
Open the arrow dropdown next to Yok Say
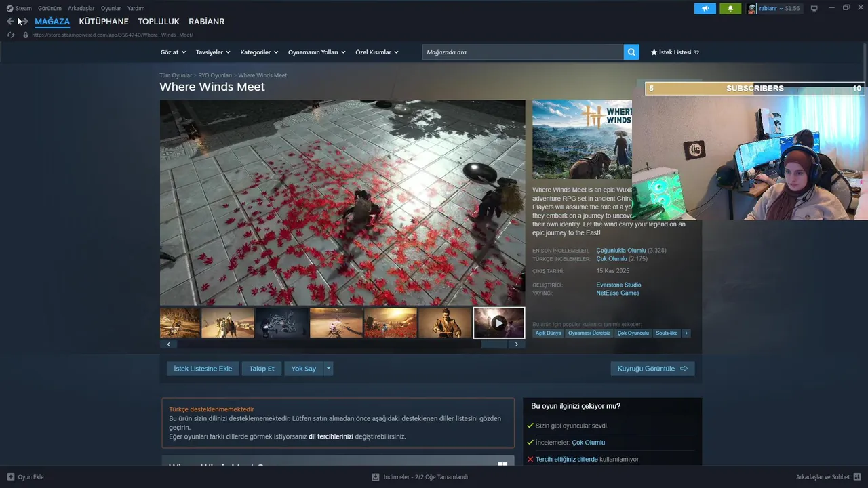(x=328, y=369)
